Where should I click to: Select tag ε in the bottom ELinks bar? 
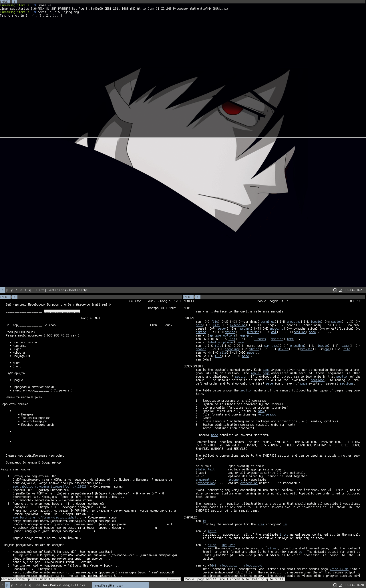click(21, 585)
